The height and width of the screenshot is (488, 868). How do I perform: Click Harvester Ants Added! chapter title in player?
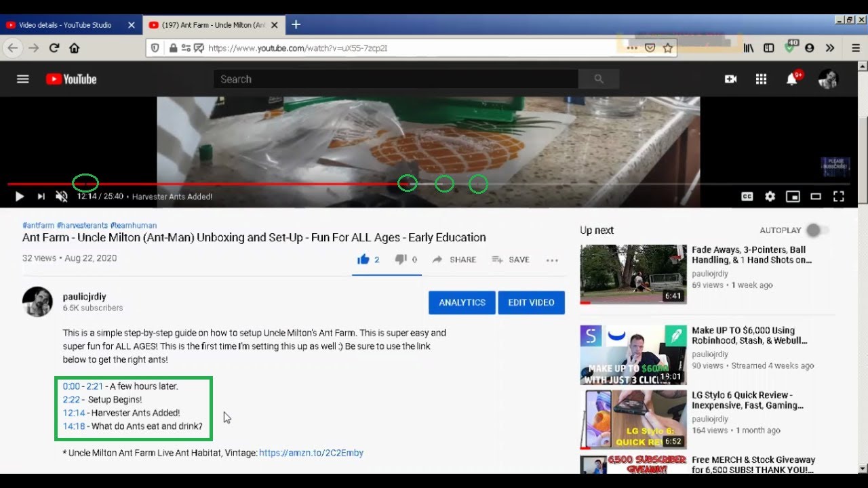click(x=172, y=197)
